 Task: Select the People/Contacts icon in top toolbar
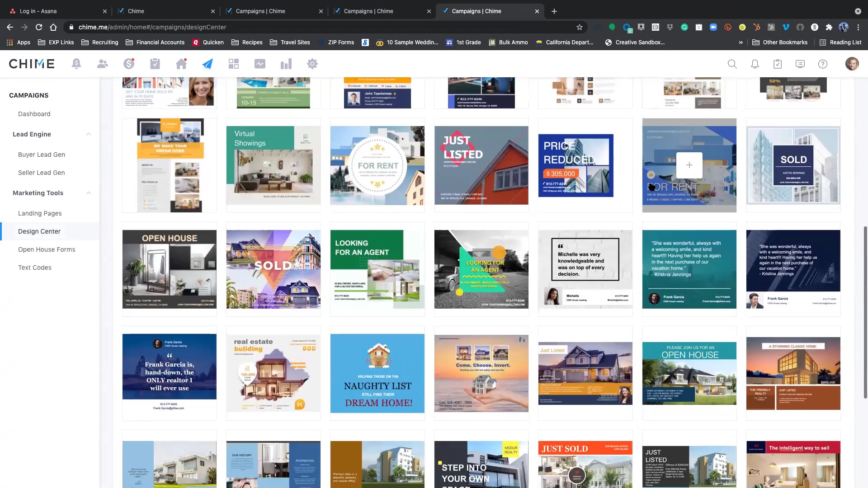pyautogui.click(x=102, y=64)
